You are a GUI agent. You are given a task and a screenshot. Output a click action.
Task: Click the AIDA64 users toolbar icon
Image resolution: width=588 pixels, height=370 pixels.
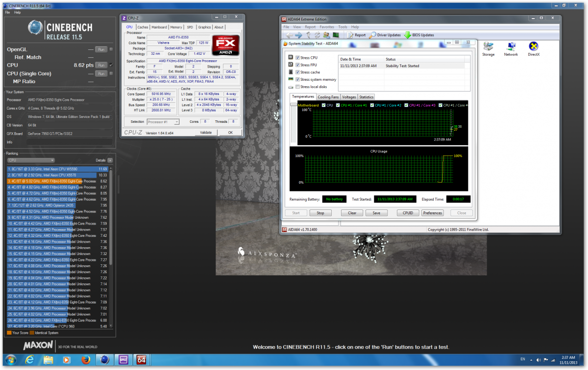click(326, 35)
